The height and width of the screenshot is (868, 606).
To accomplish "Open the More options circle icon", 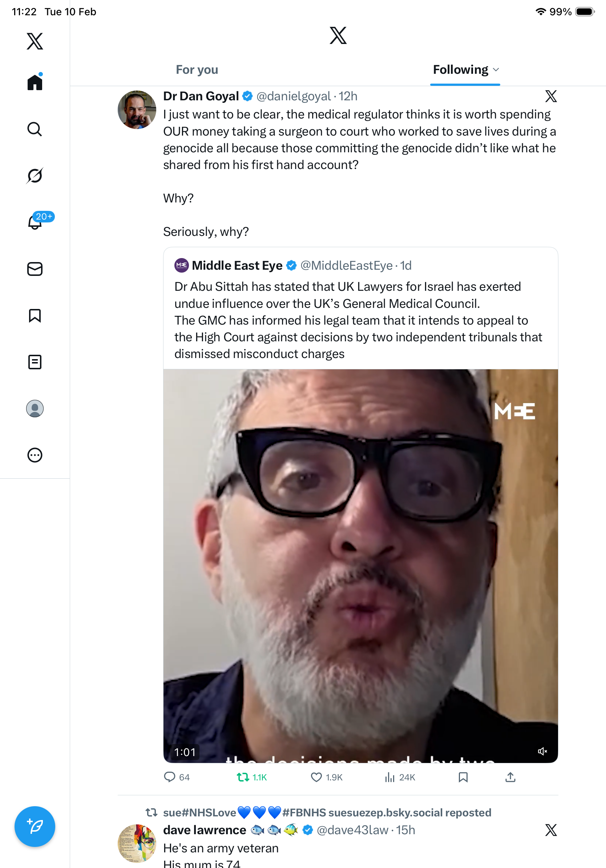I will pyautogui.click(x=35, y=455).
